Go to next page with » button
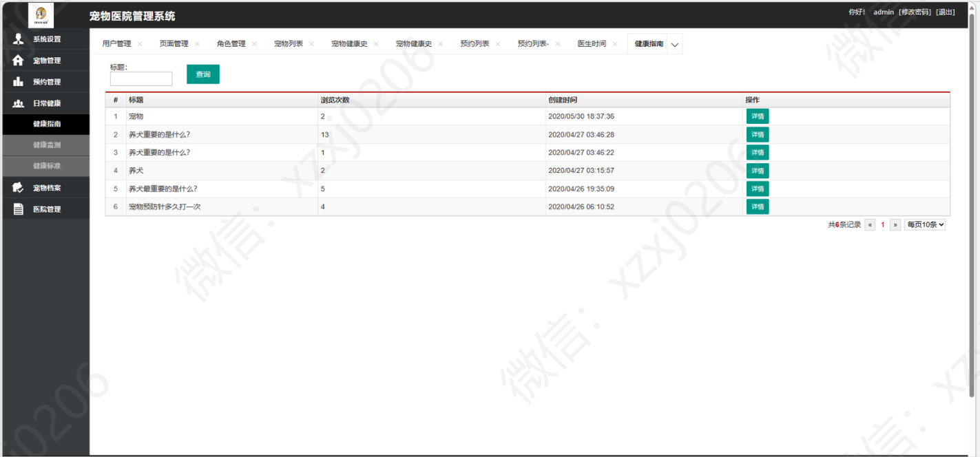Screen dimensions: 980x457 click(895, 225)
